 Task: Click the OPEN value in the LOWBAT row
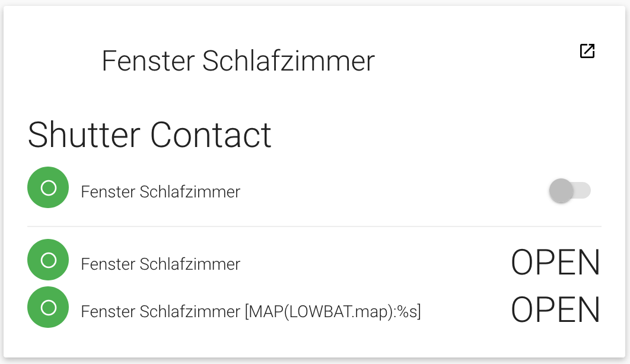tap(555, 310)
